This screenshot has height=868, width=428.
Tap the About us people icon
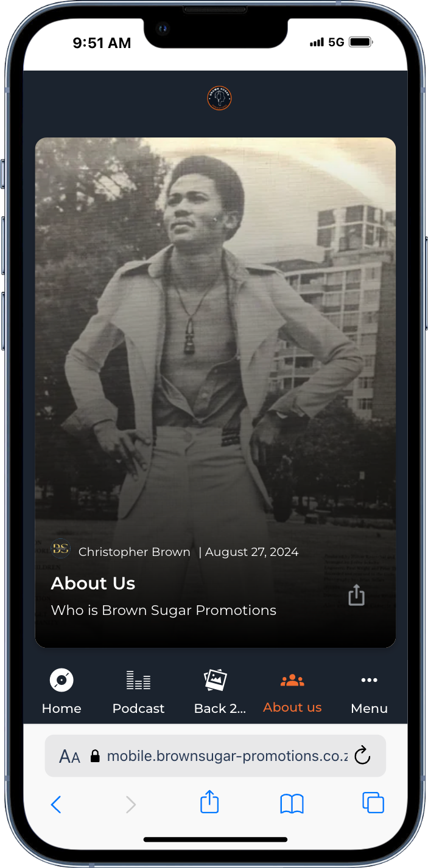tap(292, 681)
